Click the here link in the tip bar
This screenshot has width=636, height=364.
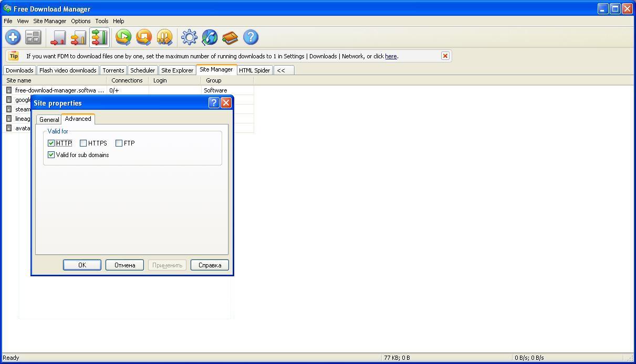click(x=391, y=56)
